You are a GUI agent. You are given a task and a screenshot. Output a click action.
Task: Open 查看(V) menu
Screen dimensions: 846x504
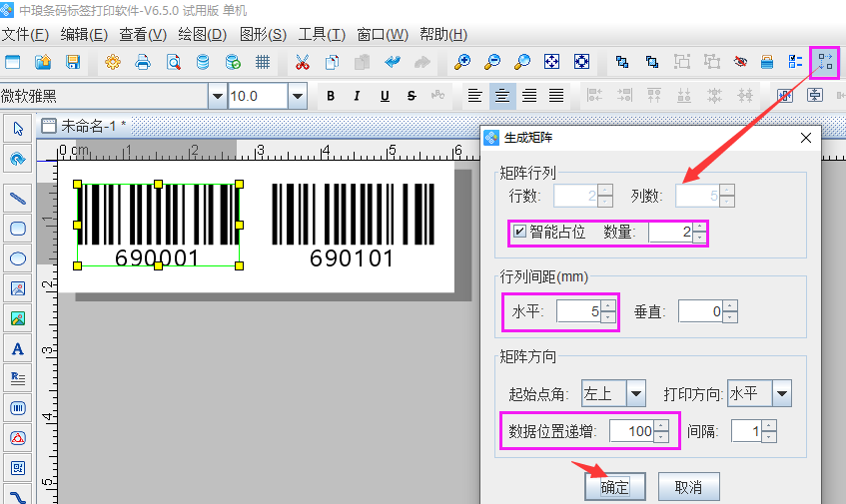143,35
